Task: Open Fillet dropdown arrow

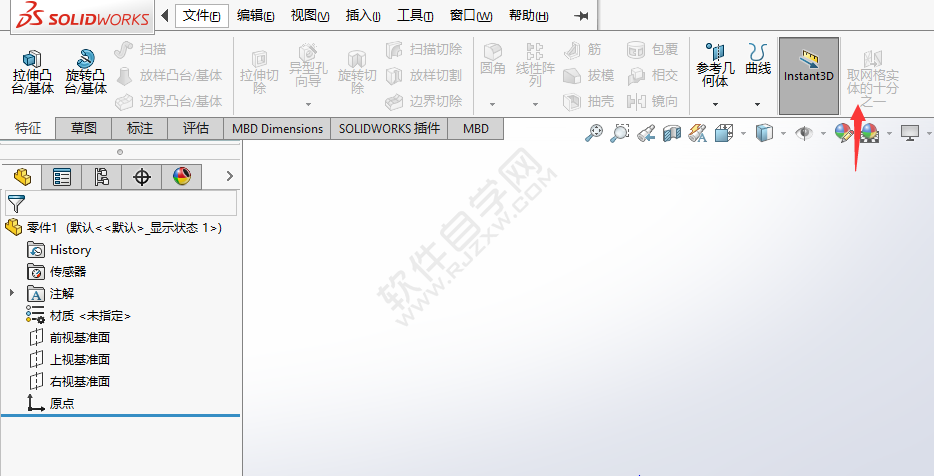Action: click(493, 104)
